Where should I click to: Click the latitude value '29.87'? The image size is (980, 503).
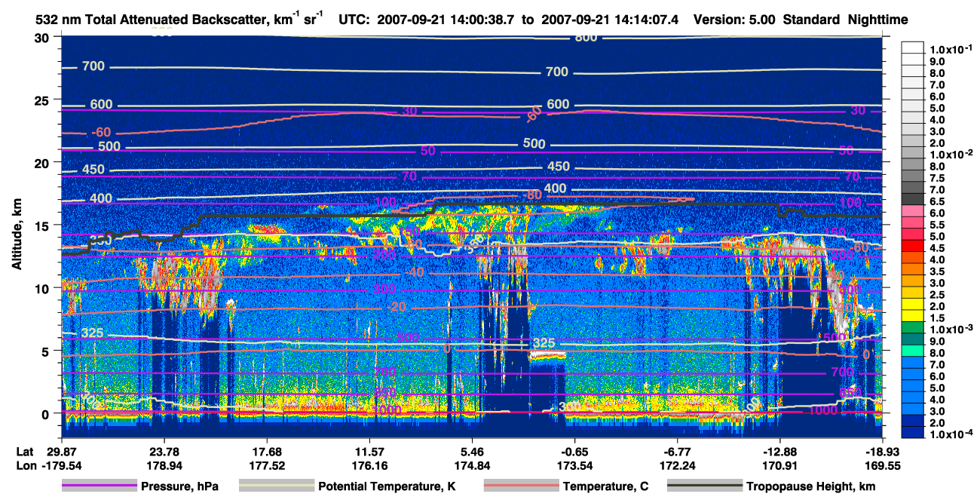point(63,451)
